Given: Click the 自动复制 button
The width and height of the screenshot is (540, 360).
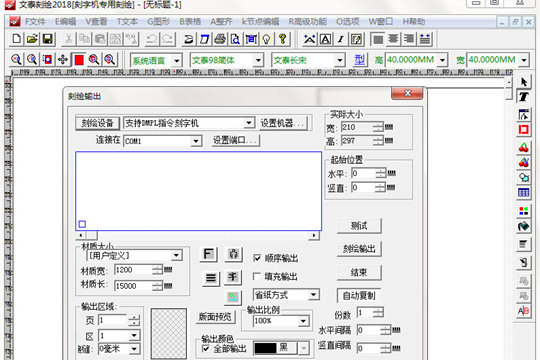Looking at the screenshot, I should [x=359, y=296].
